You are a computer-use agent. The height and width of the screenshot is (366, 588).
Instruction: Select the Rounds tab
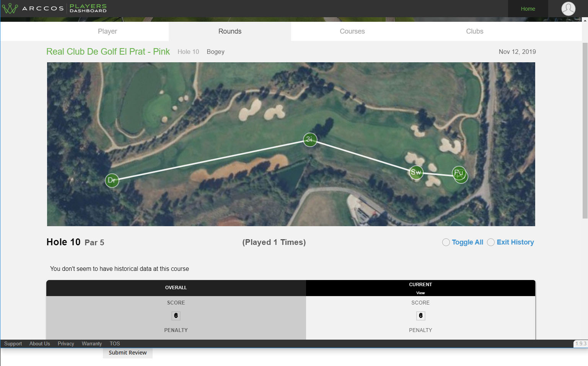pyautogui.click(x=230, y=31)
